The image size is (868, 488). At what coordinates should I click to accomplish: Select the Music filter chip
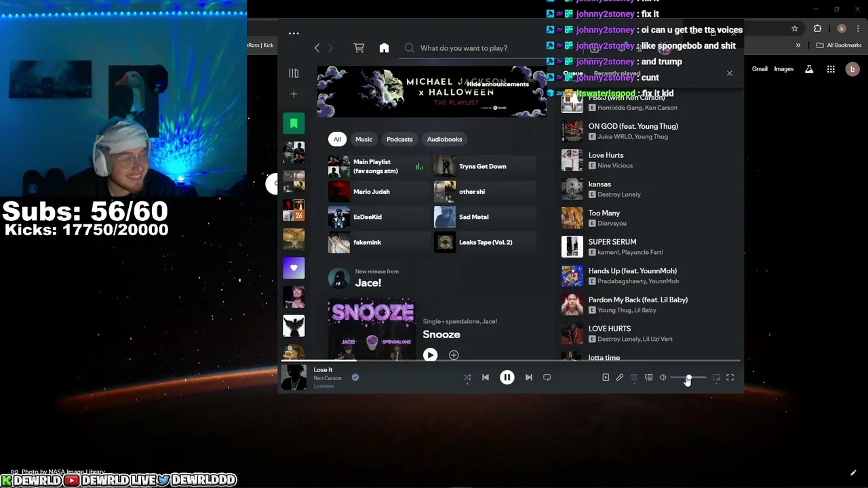tap(364, 139)
